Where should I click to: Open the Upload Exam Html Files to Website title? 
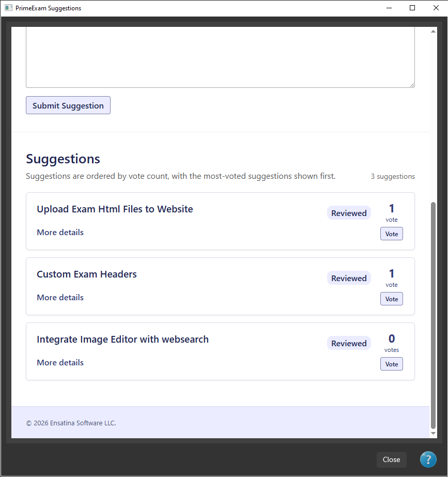115,209
